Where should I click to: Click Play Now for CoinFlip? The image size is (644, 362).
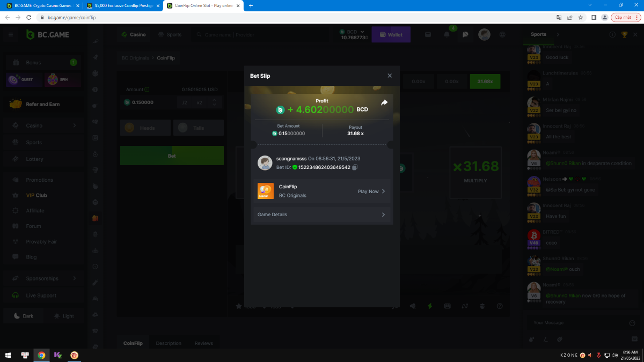(x=371, y=191)
